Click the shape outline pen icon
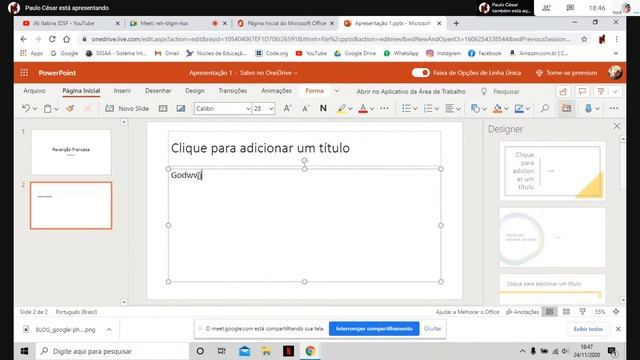The height and width of the screenshot is (360, 640). 519,109
